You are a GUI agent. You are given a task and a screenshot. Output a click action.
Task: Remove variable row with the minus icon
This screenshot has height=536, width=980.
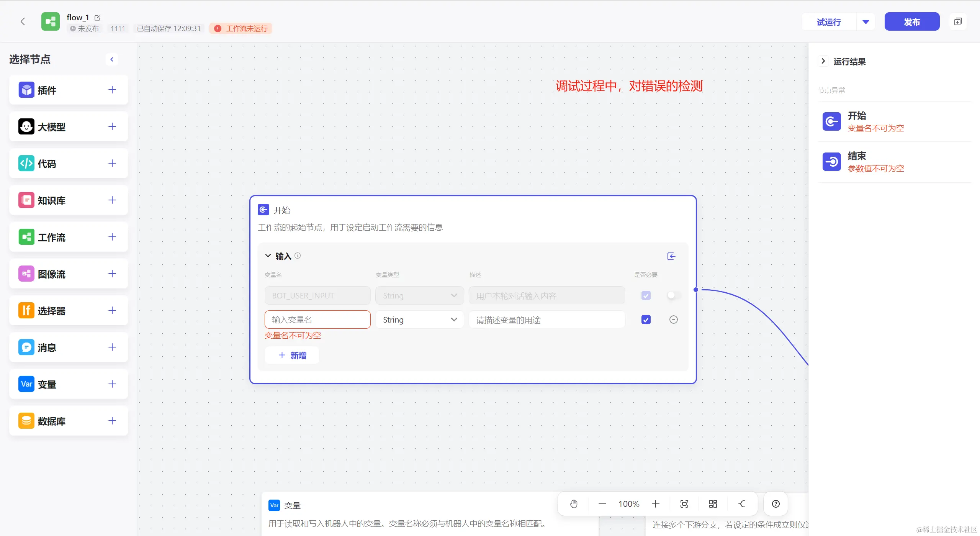point(673,320)
